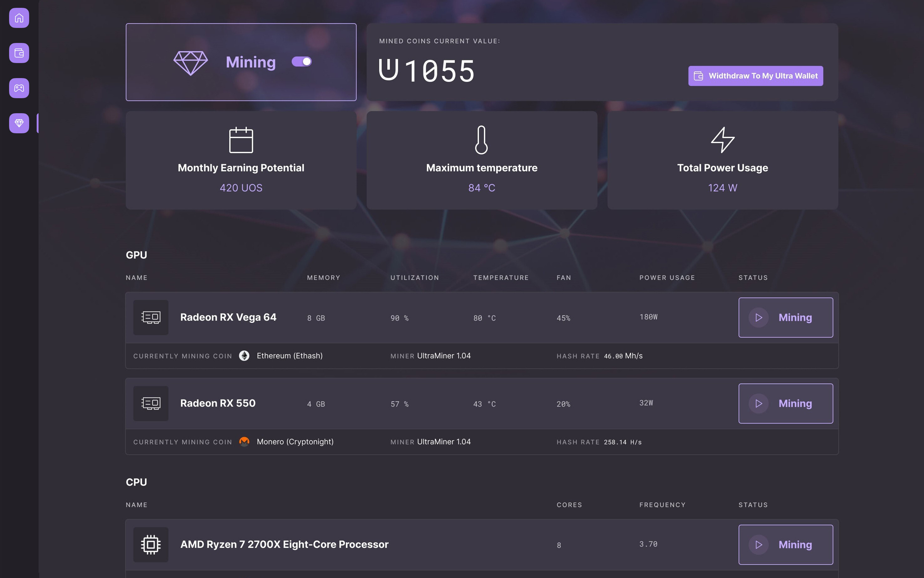Viewport: 924px width, 578px height.
Task: Open the Mining diamond sidebar icon
Action: 19,123
